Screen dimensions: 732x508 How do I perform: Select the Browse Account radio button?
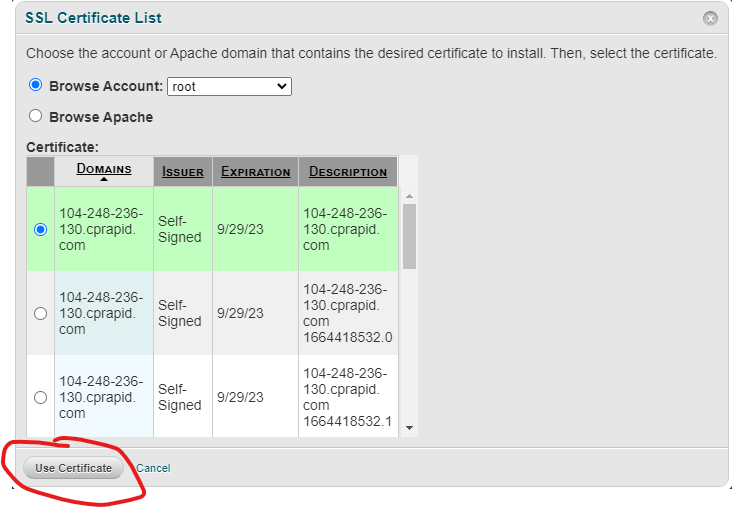tap(36, 86)
